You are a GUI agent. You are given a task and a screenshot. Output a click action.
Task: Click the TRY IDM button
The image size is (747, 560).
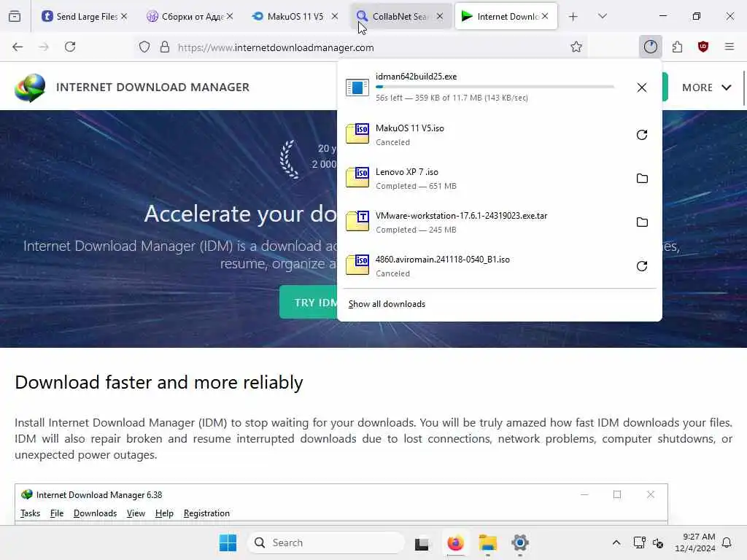coord(309,303)
